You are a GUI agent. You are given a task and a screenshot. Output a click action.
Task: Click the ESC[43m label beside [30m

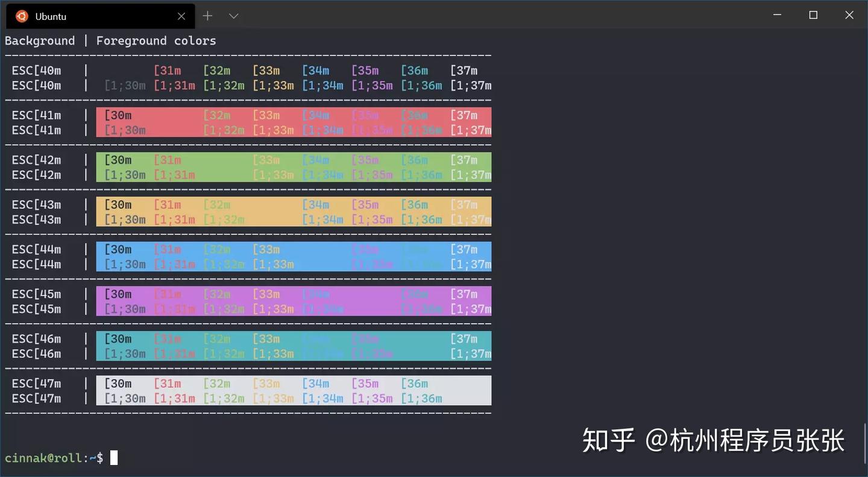[36, 204]
